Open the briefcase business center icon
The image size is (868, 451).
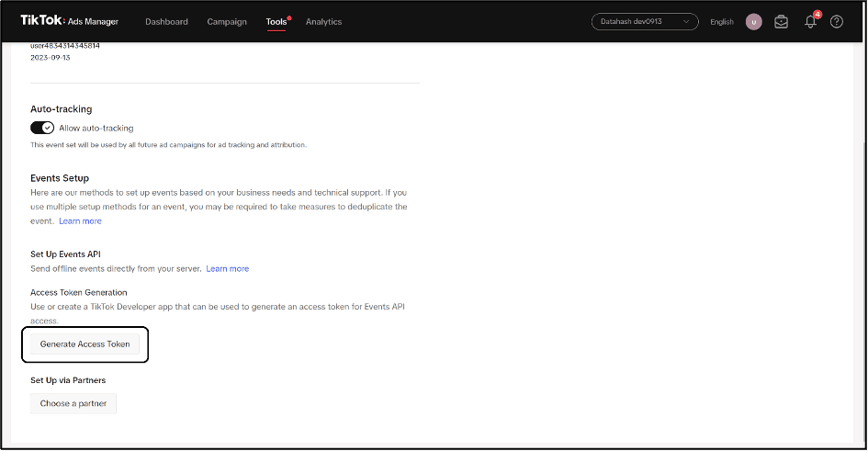point(781,22)
